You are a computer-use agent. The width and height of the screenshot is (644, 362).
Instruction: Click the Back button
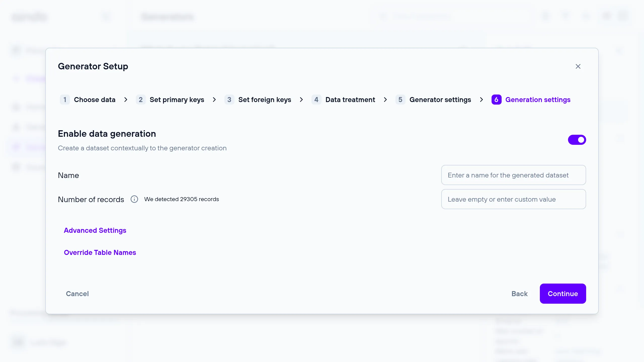point(519,294)
